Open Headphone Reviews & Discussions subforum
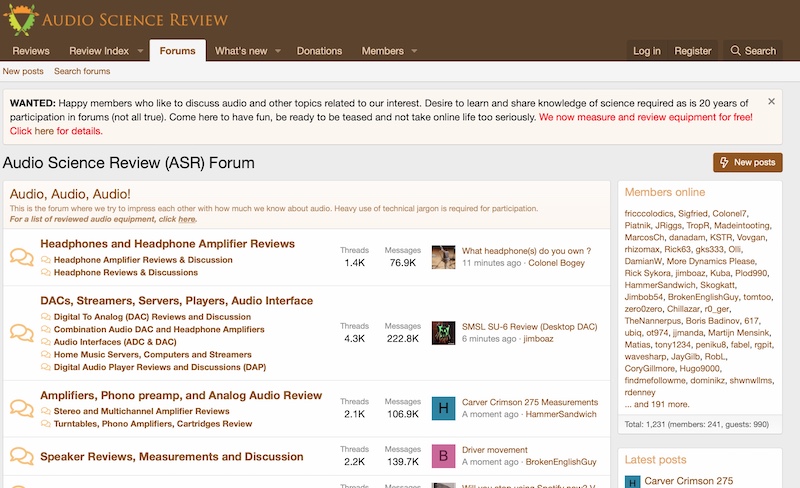The width and height of the screenshot is (800, 488). [126, 273]
